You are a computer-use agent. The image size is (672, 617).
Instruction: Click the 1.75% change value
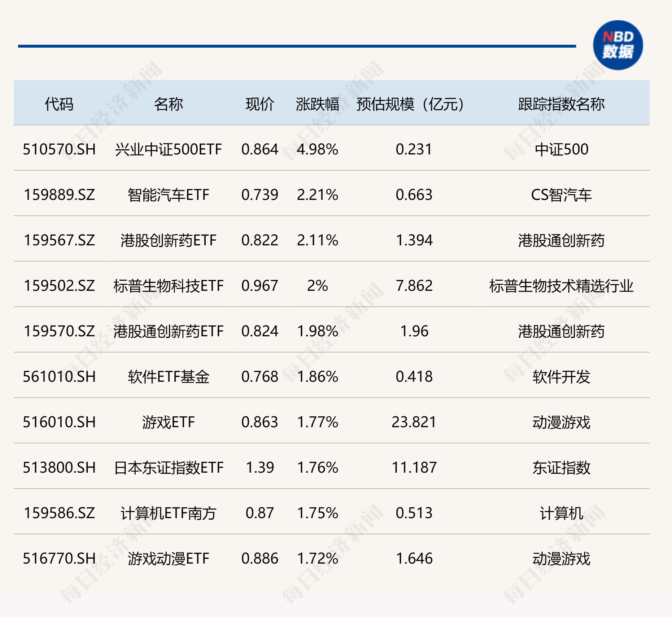(318, 513)
